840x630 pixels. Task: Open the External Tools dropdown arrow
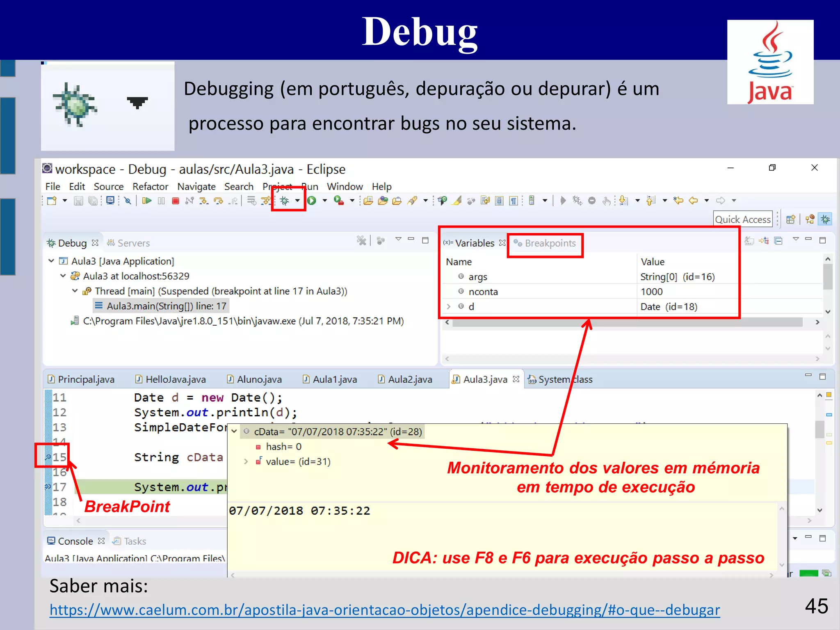352,201
